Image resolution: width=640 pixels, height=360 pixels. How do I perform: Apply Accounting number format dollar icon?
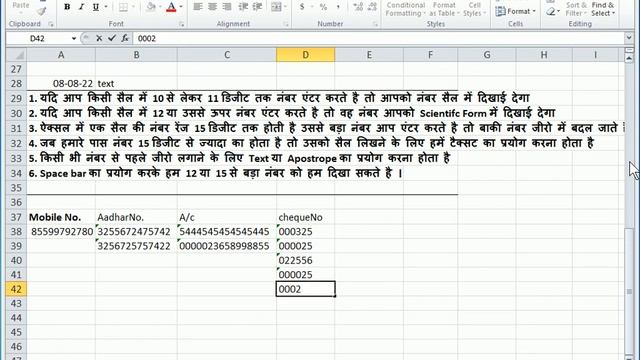coord(302,7)
